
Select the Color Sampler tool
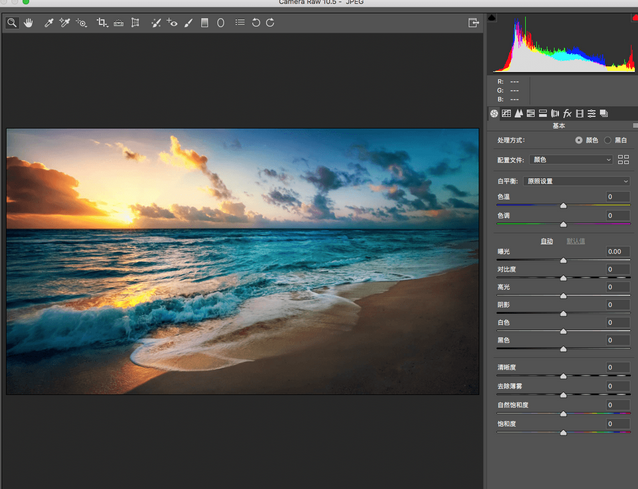[x=65, y=23]
